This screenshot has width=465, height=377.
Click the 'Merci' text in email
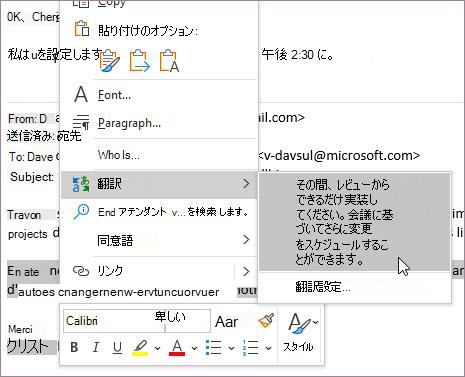pos(20,329)
